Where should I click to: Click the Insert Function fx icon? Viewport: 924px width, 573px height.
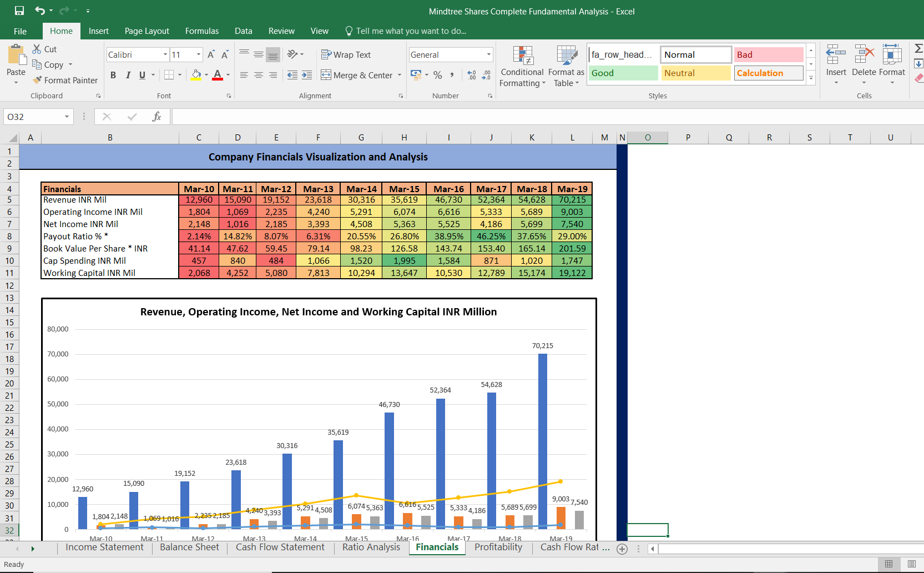(157, 117)
